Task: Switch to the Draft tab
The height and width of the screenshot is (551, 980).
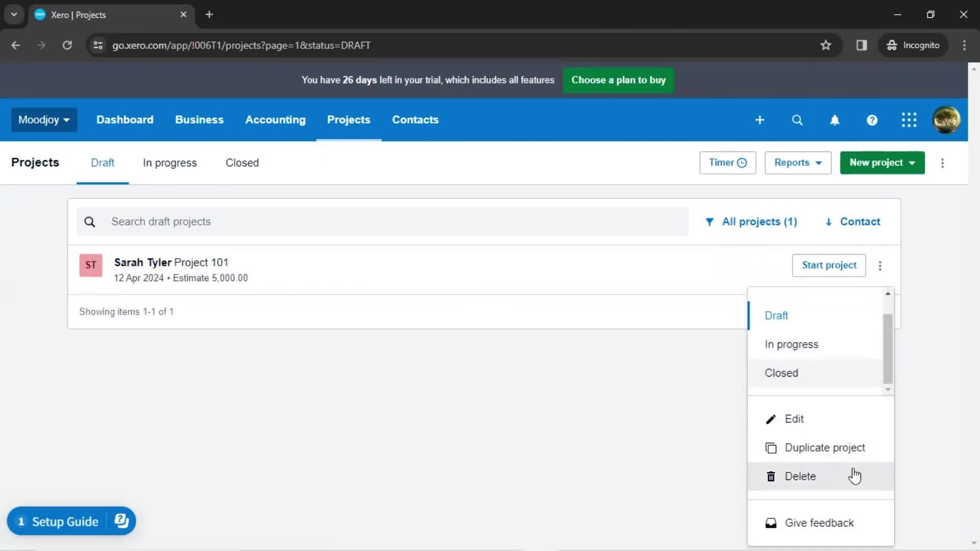Action: tap(103, 163)
